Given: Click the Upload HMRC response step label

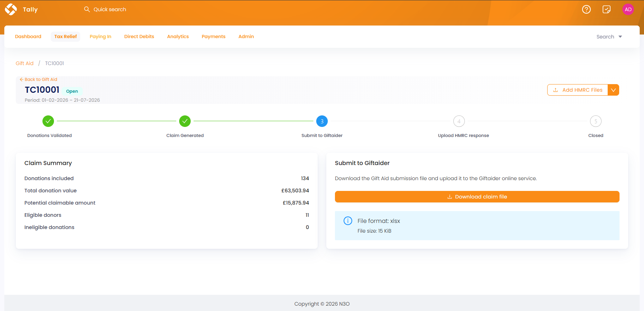Looking at the screenshot, I should click(x=463, y=136).
